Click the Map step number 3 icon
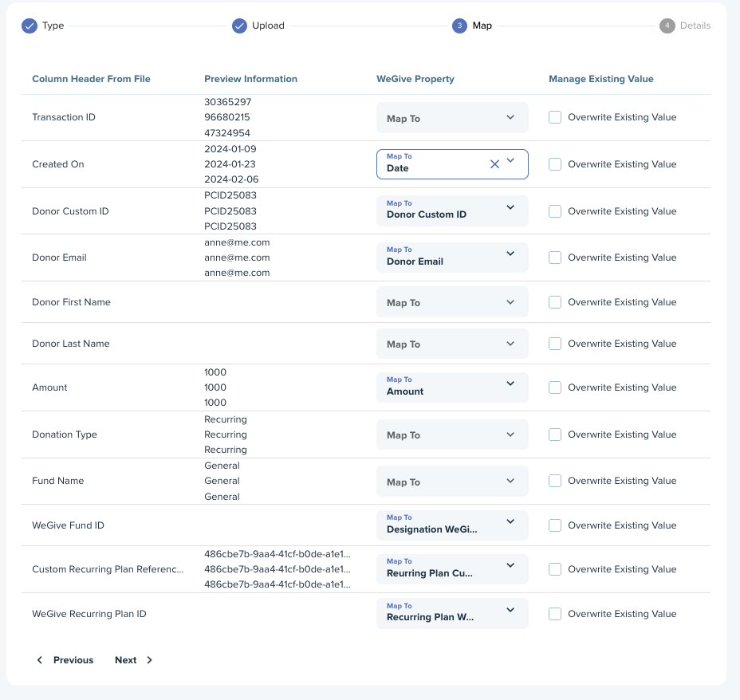Viewport: 740px width, 700px height. click(459, 26)
